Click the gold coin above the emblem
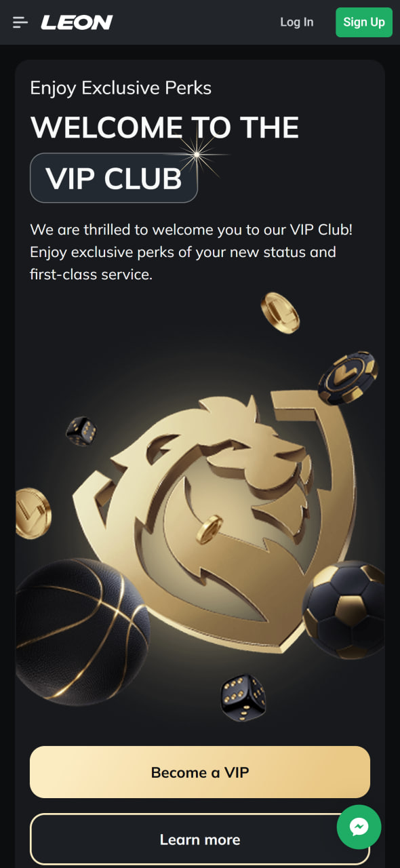This screenshot has height=868, width=400. click(x=280, y=313)
